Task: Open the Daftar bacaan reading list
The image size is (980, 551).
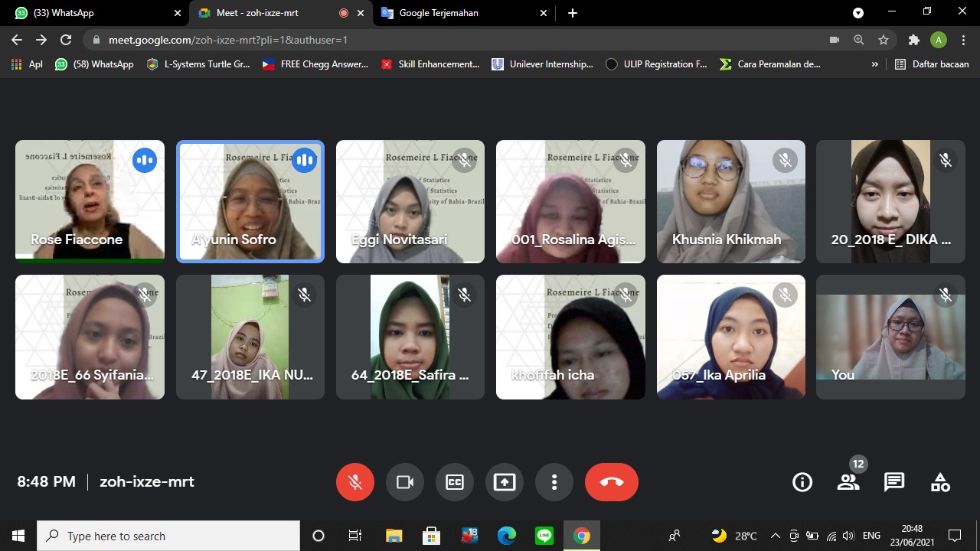Action: click(932, 64)
